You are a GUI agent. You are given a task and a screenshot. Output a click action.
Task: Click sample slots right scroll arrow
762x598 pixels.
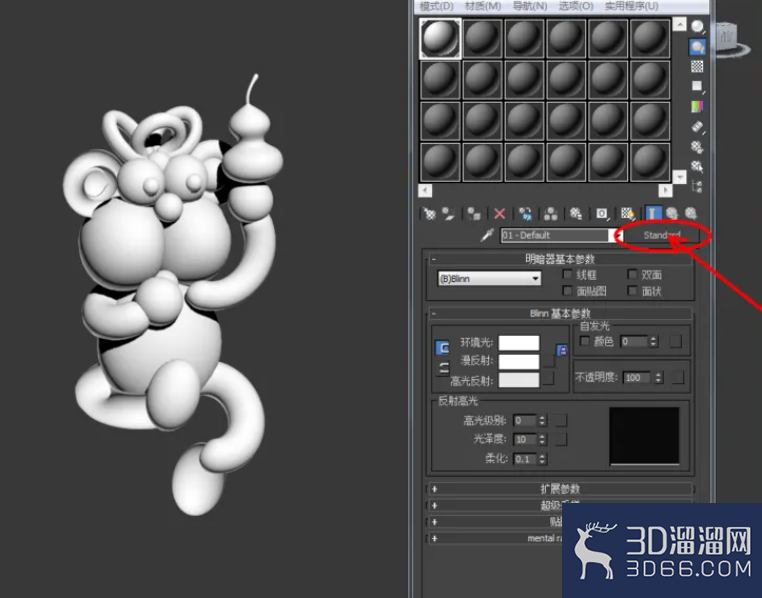tap(665, 190)
